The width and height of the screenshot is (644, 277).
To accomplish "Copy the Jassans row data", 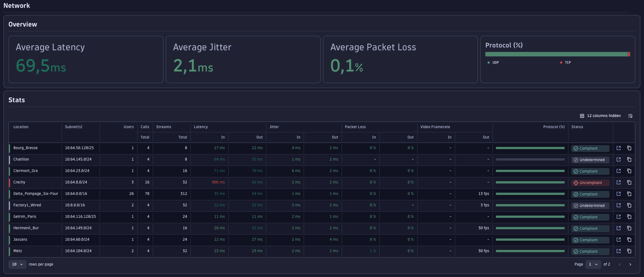I will tap(629, 240).
